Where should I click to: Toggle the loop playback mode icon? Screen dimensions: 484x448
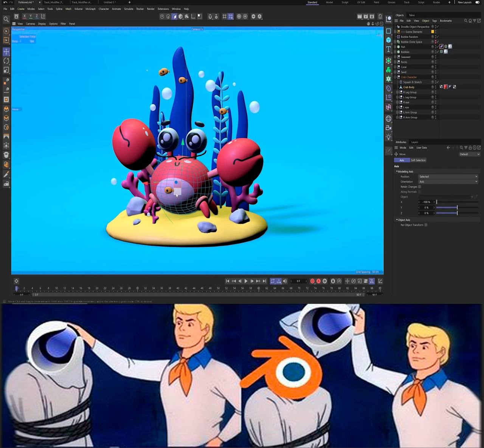coord(273,281)
